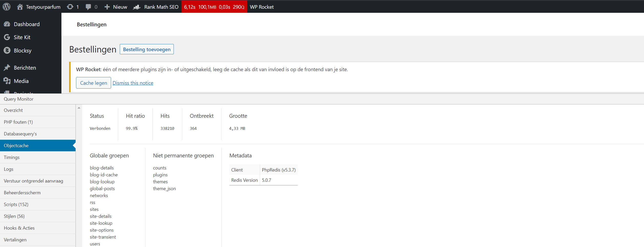Open the updates refresh icon
Viewport: 644px width, 247px height.
(70, 7)
